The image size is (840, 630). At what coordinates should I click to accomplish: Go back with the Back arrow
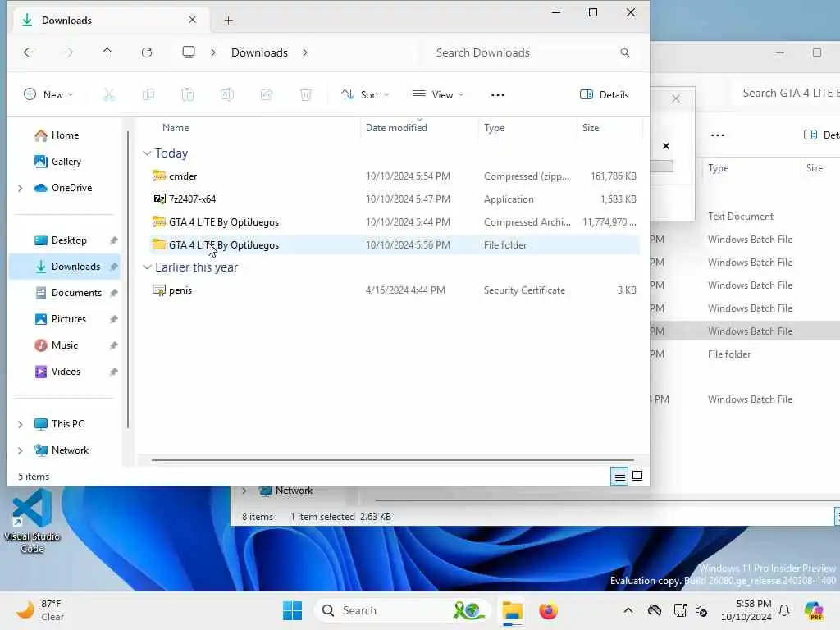tap(29, 52)
